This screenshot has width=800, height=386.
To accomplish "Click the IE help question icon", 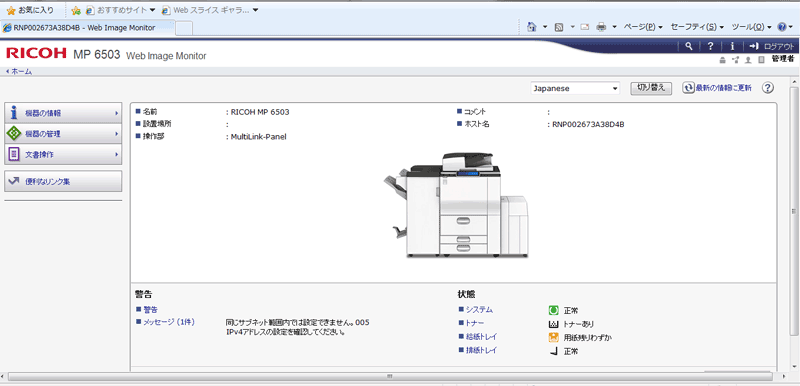I will (782, 27).
